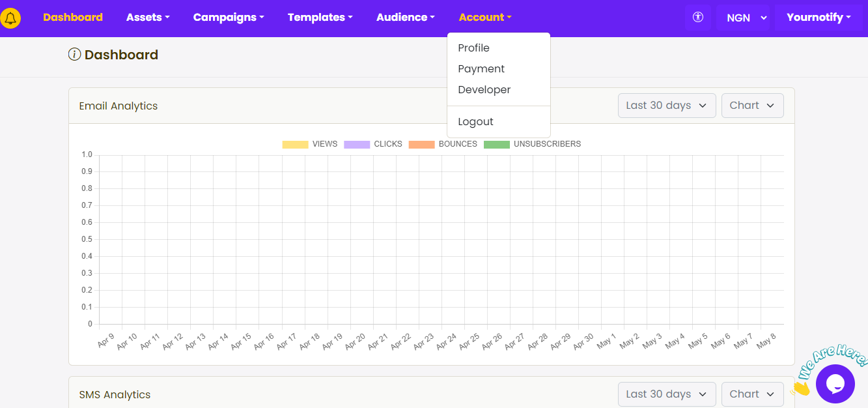
Task: Open the purple live chat bubble
Action: point(835,383)
